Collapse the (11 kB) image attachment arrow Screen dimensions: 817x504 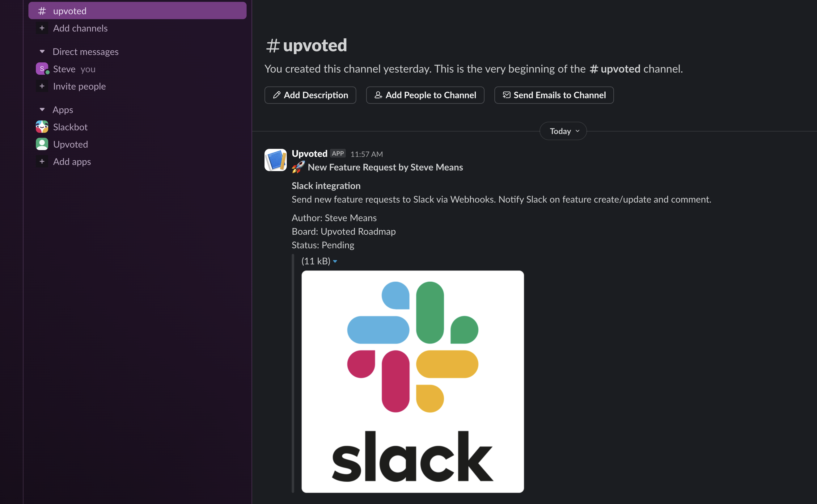335,261
